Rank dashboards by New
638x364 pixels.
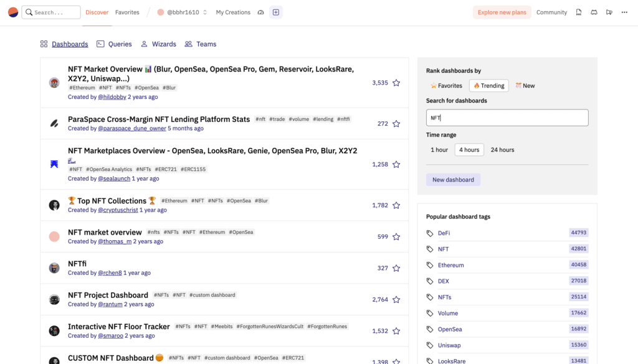[525, 86]
